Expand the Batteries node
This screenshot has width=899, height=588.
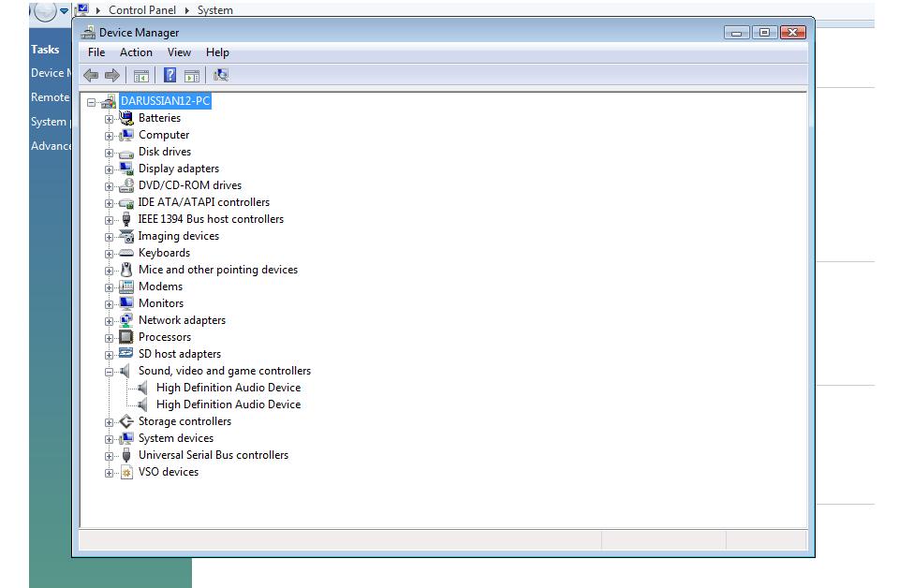click(109, 119)
